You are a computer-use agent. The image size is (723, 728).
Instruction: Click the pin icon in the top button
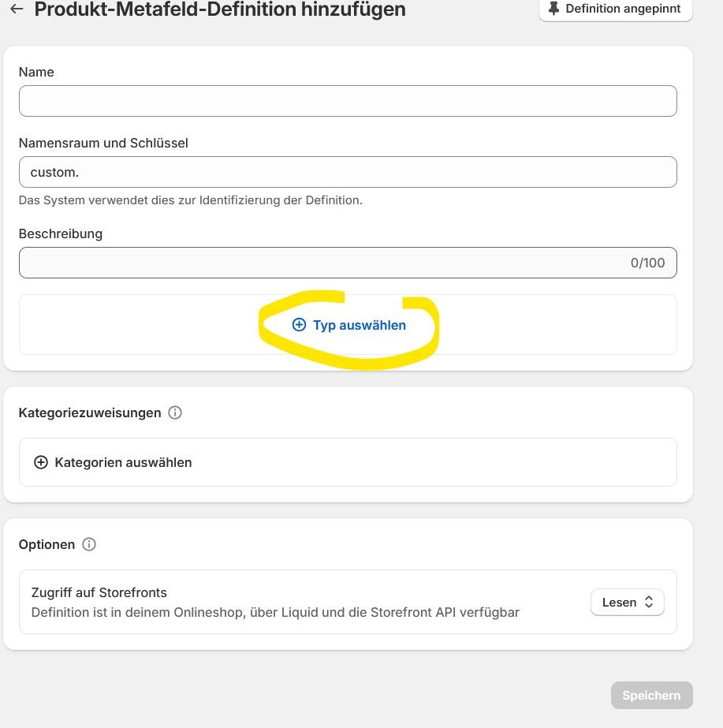pos(553,8)
